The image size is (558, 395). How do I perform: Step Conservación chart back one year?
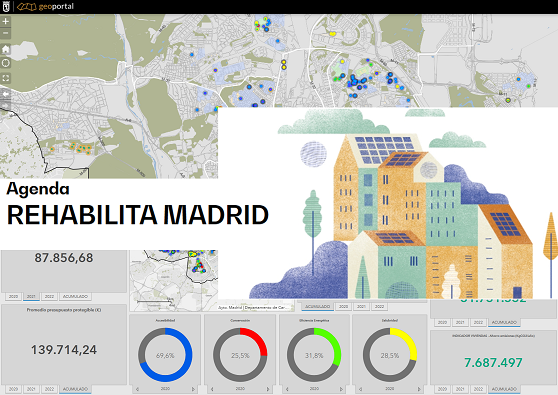click(212, 389)
